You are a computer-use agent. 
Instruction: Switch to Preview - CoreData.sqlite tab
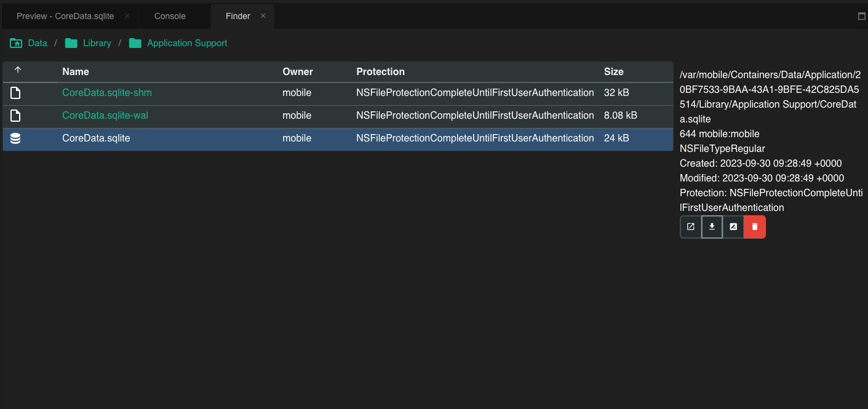[65, 16]
